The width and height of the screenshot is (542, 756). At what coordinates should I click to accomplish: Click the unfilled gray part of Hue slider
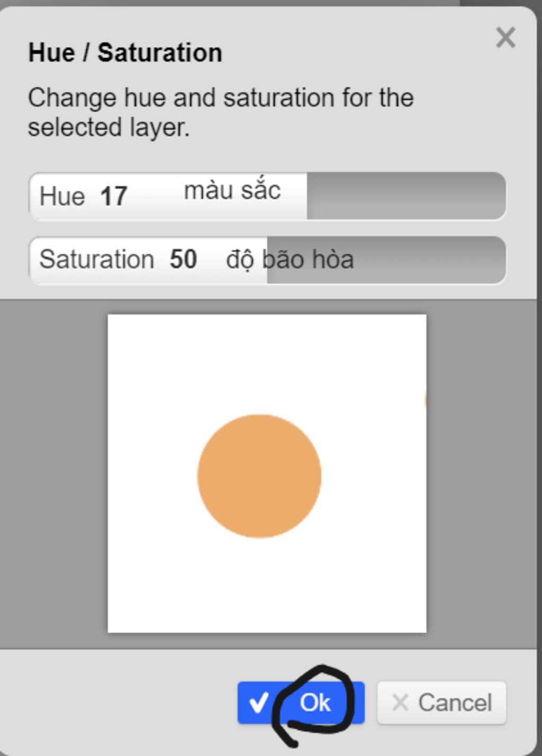click(x=405, y=196)
